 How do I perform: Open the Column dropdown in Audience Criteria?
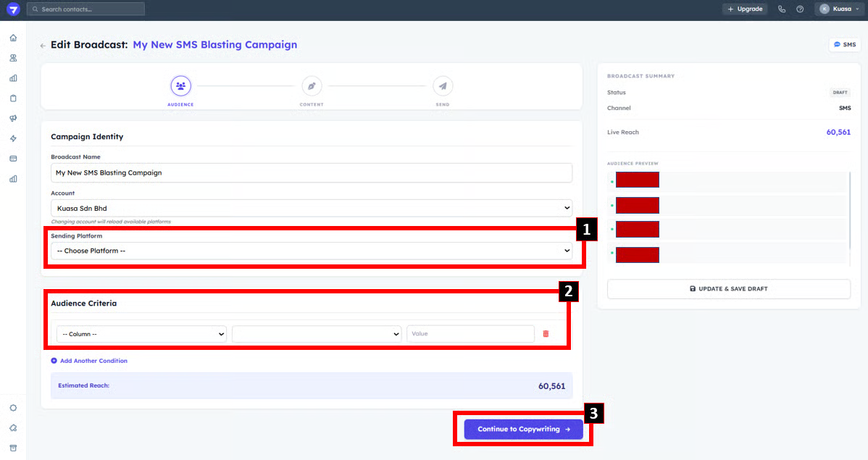point(141,334)
